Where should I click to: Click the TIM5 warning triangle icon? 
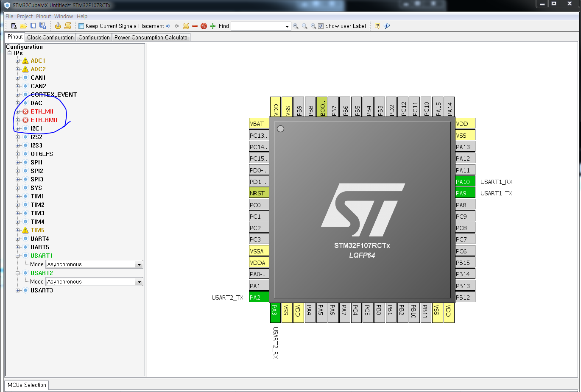[25, 230]
